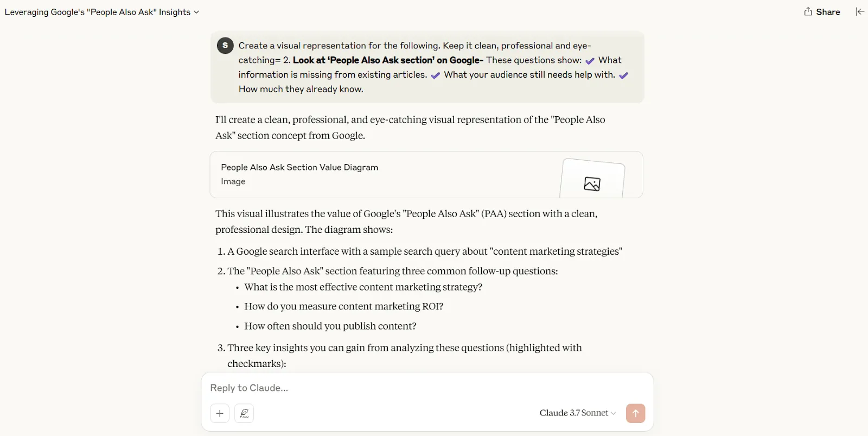This screenshot has height=436, width=868.
Task: Open the Claude 3.7 Sonnet model selector
Action: 577,413
